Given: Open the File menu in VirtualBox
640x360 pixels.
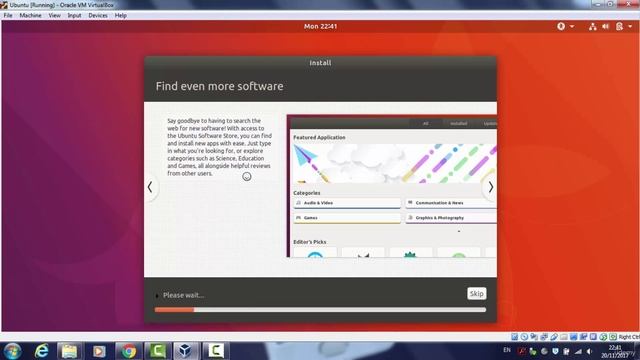Looking at the screenshot, I should tap(8, 16).
